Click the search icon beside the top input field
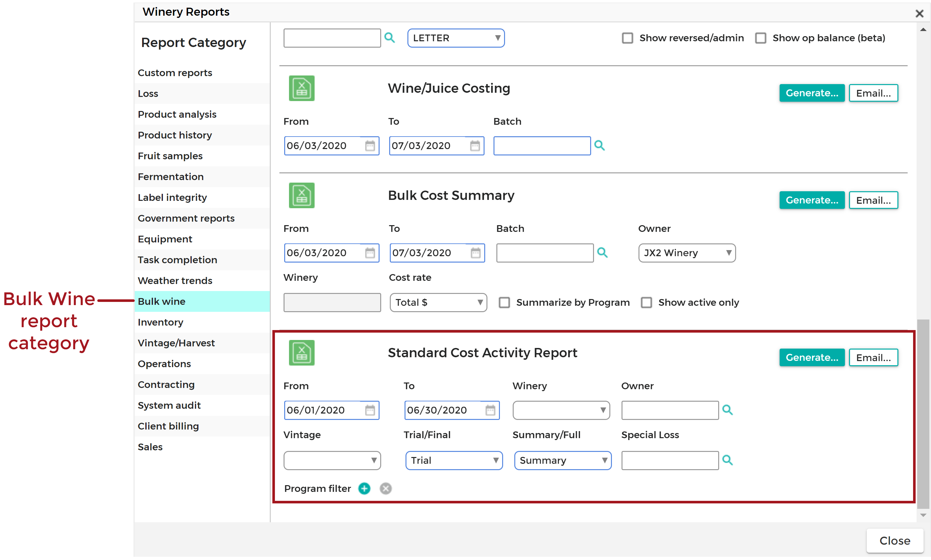Screen dimensions: 931x560 point(389,38)
